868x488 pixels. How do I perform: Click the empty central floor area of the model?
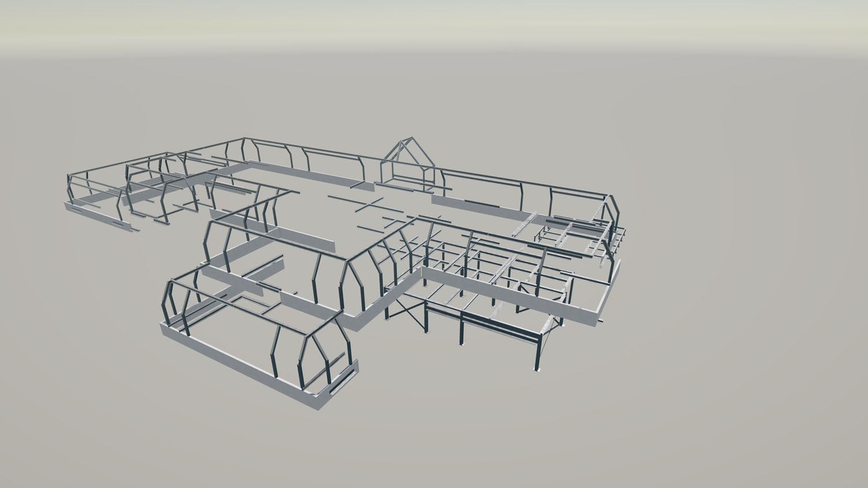coord(324,214)
